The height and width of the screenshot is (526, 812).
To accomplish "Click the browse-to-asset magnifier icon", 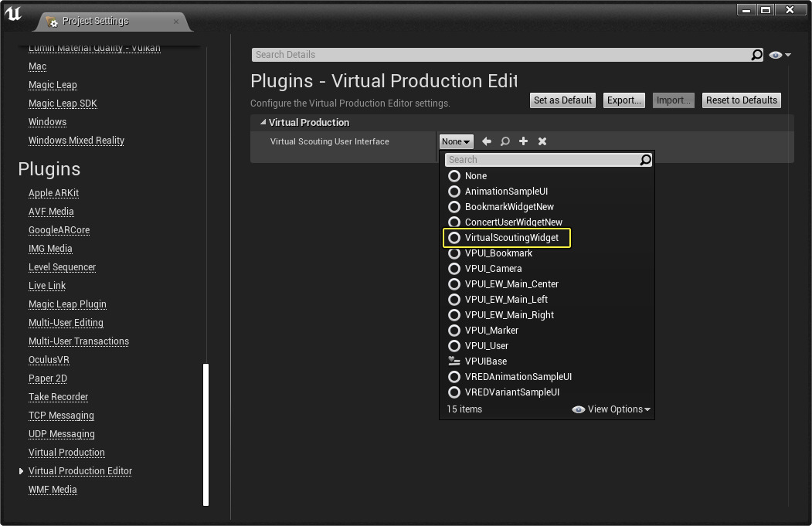I will coord(505,141).
